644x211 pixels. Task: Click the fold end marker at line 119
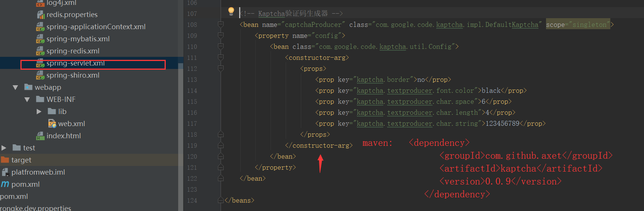(221, 145)
